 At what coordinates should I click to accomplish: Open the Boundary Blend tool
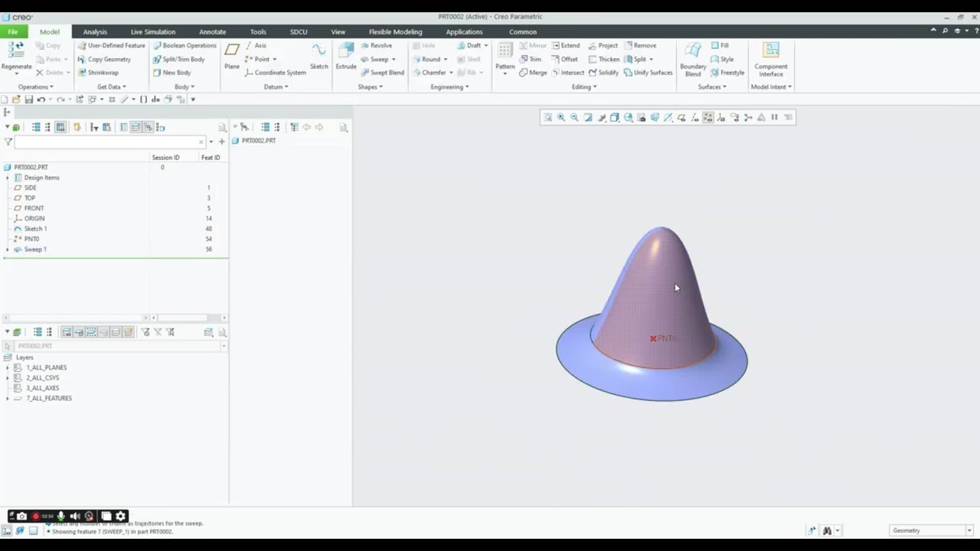[x=693, y=60]
